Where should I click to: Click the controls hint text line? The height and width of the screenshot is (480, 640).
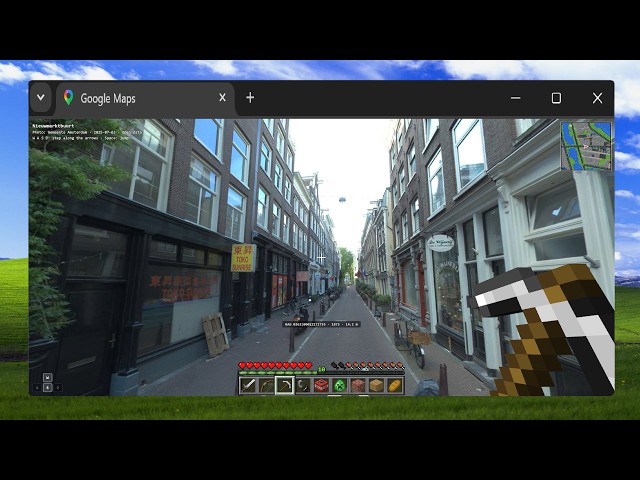(x=80, y=138)
